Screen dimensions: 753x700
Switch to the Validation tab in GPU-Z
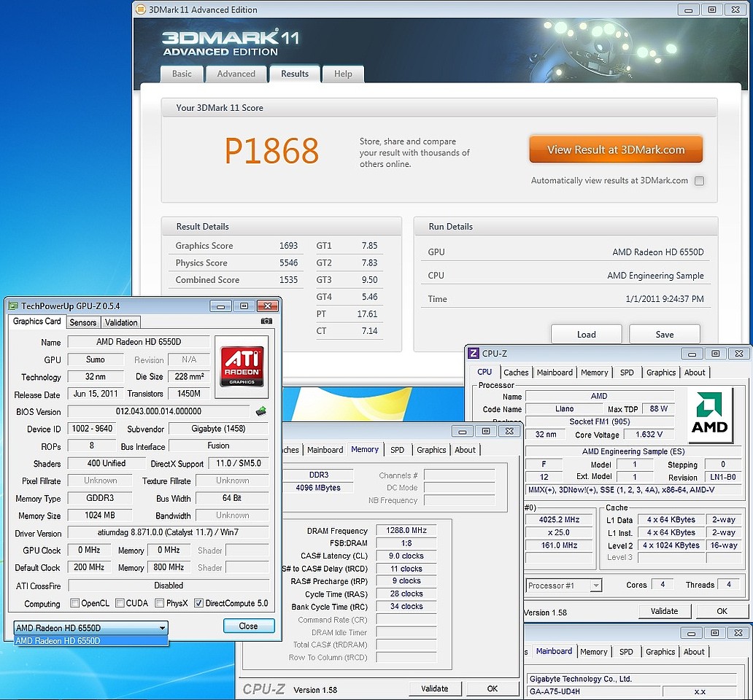(x=121, y=322)
